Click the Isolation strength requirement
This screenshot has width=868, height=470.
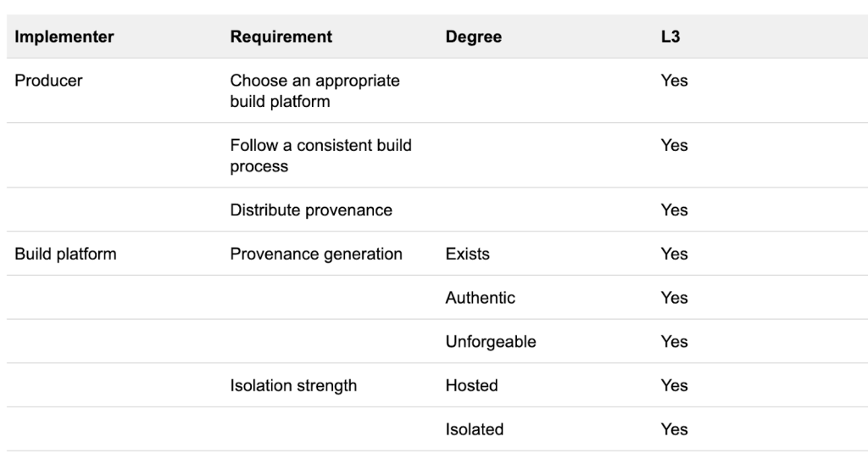point(293,386)
